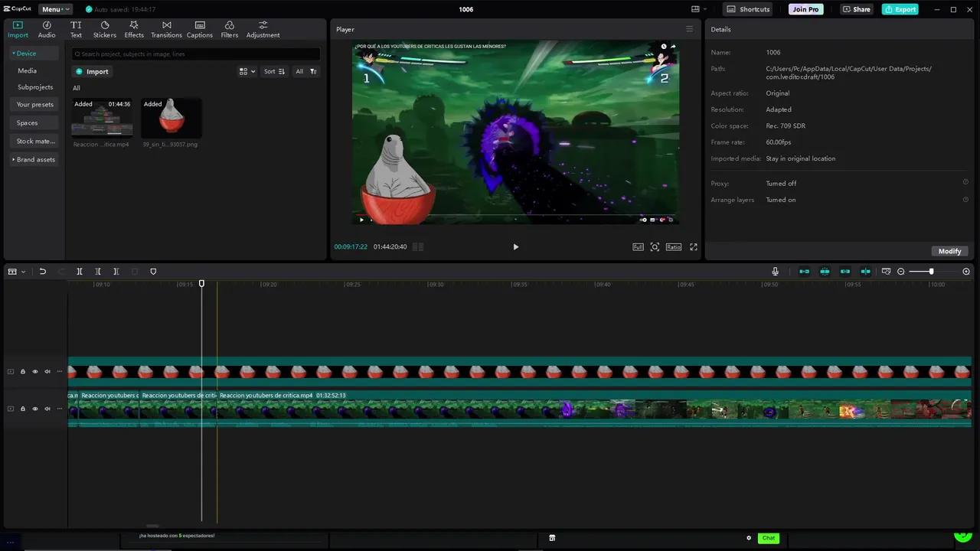The image size is (980, 551).
Task: Click the Import media button
Action: [93, 71]
